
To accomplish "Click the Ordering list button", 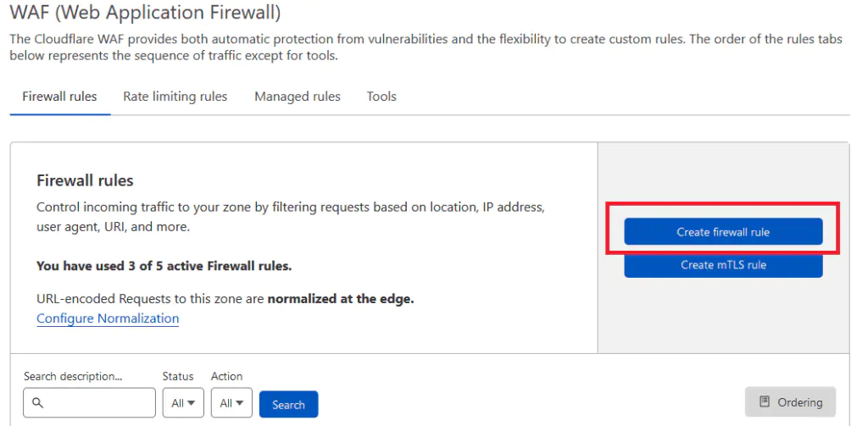I will 790,402.
